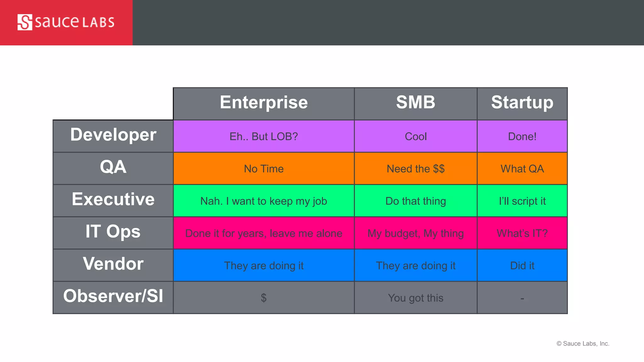Viewport: 644px width, 362px height.
Task: Click the 'Need the $$' cell
Action: (416, 168)
